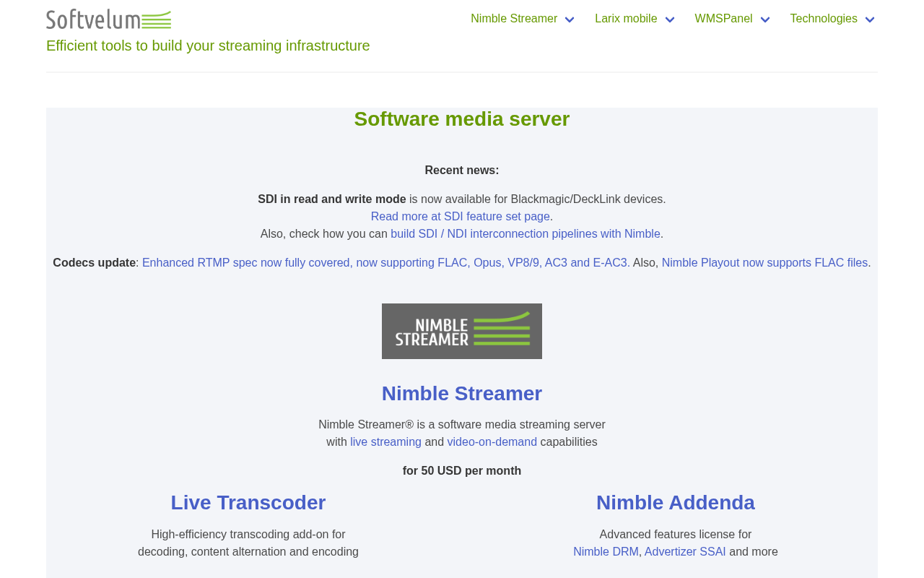Click 'SDI in read and write mode' text
924x578 pixels.
(x=332, y=199)
